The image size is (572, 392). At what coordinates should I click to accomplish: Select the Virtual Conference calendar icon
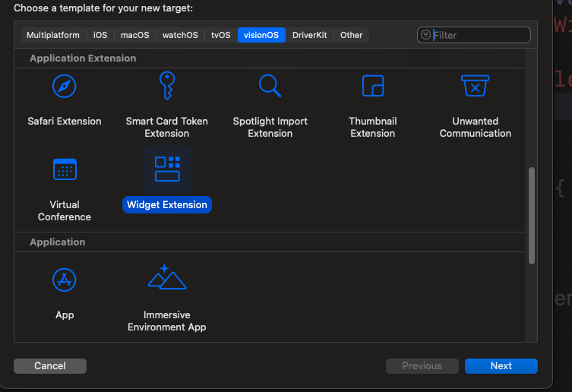click(65, 169)
